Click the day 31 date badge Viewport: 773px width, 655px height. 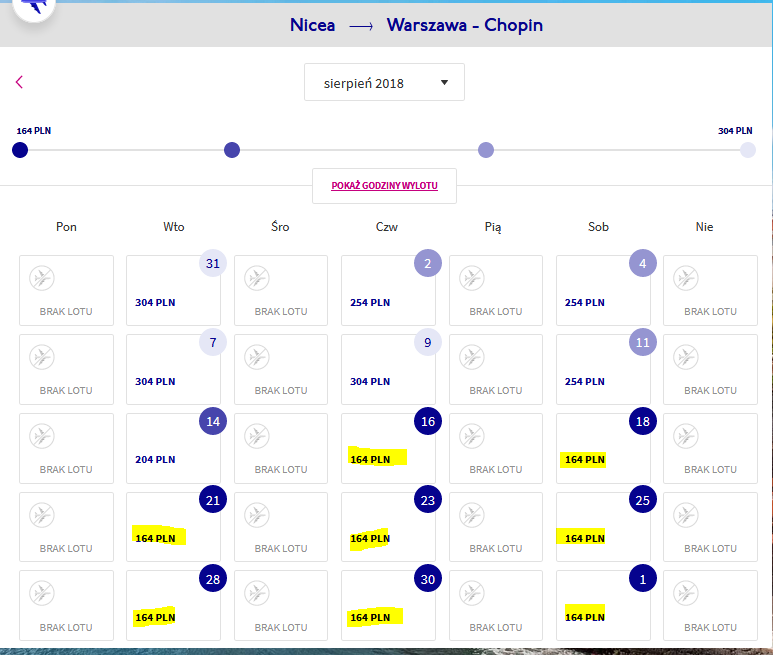click(x=212, y=263)
